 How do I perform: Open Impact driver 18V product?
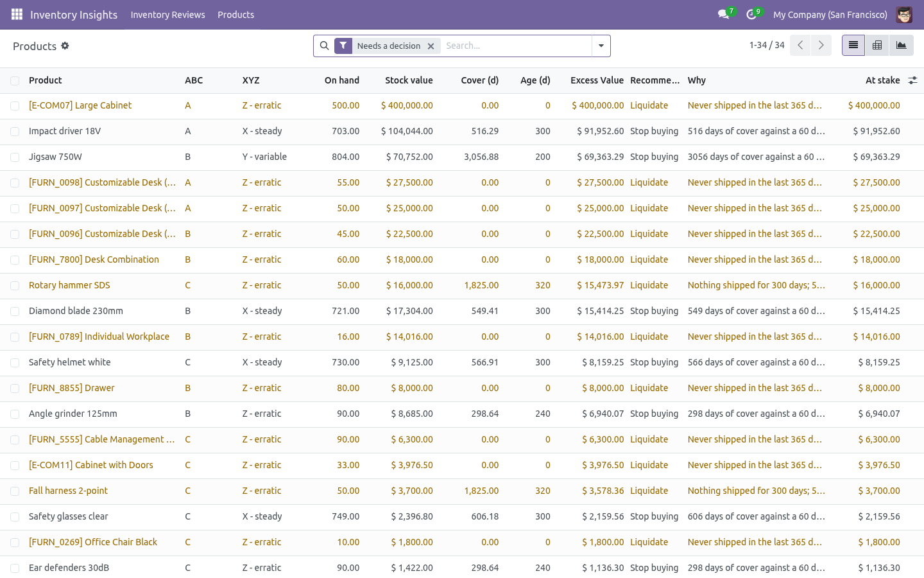65,131
